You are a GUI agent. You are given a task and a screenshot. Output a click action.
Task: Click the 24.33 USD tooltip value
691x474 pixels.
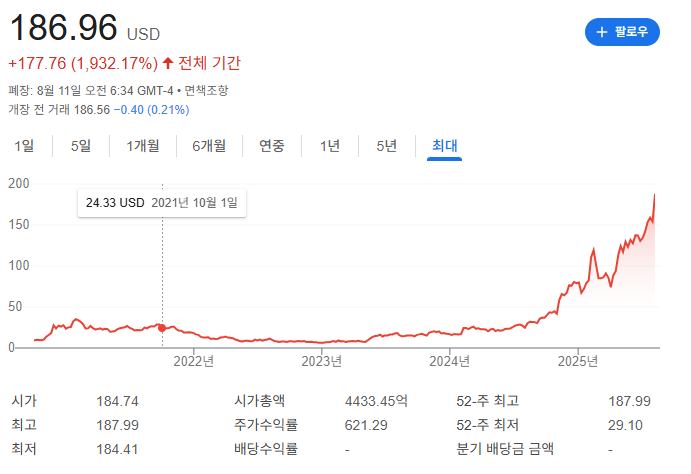click(x=115, y=203)
